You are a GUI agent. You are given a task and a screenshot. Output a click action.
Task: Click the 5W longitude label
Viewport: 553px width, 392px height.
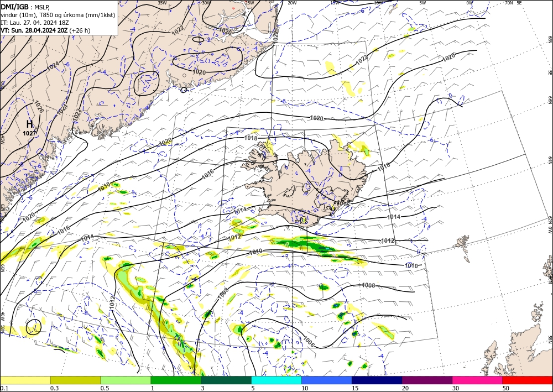[x=423, y=2]
